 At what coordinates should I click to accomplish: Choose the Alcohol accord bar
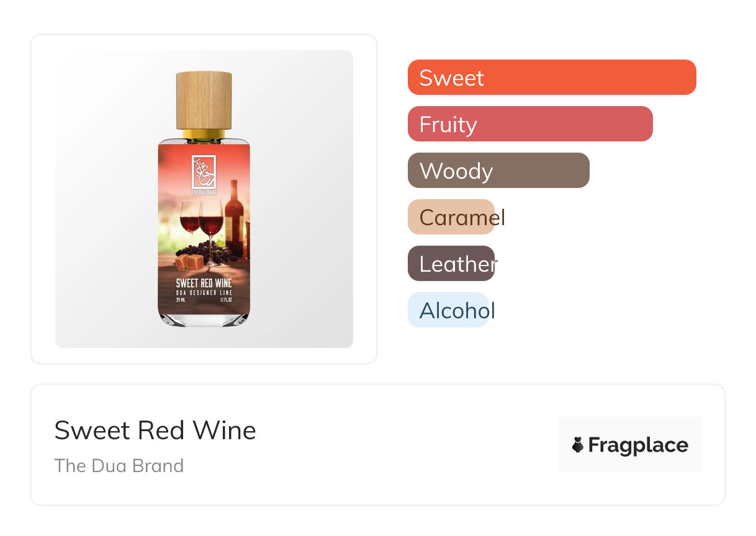tap(448, 310)
